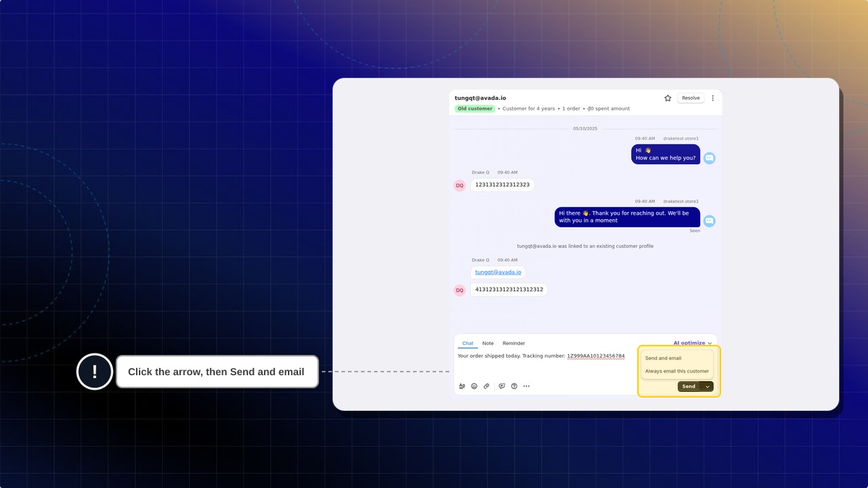Click the '₫0 spent amount' text
This screenshot has height=488, width=868.
(608, 108)
